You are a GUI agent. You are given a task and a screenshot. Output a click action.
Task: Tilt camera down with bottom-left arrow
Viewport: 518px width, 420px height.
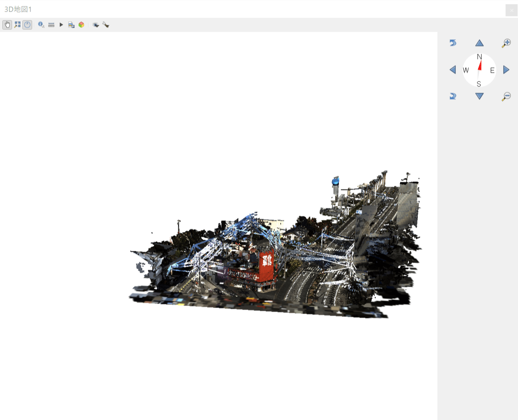(x=453, y=96)
